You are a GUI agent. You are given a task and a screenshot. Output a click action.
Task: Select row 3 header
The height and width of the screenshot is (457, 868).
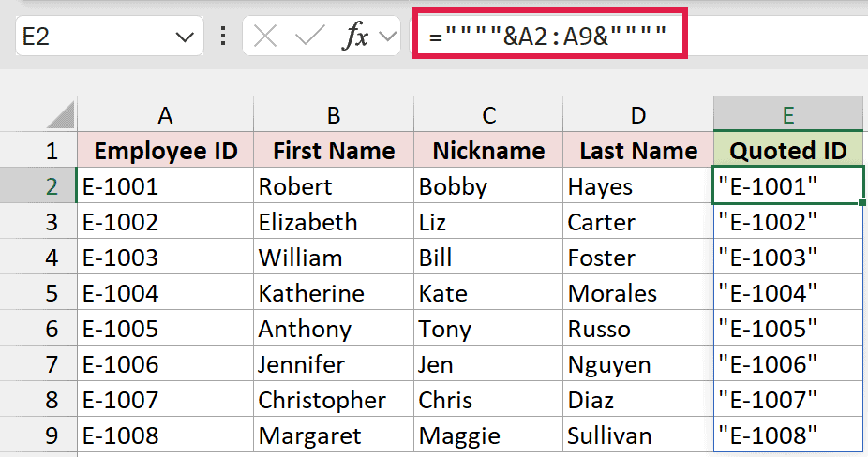[x=38, y=221]
